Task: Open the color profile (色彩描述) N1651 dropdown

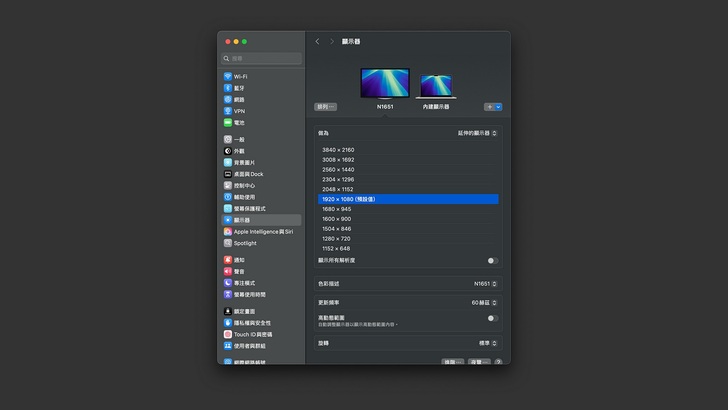Action: [485, 284]
